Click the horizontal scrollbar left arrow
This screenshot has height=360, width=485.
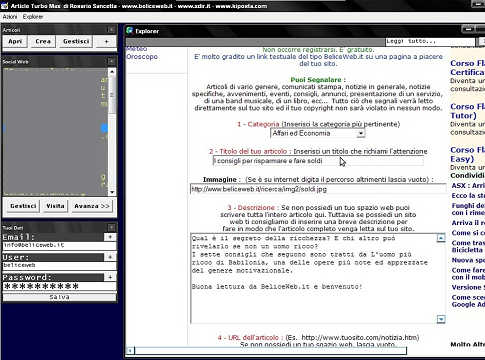coord(130,350)
